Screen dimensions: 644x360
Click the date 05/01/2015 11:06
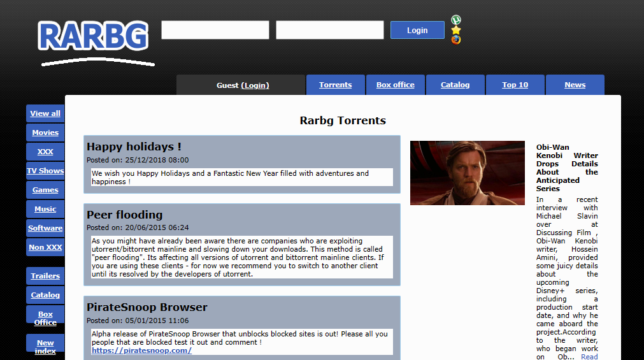(157, 320)
